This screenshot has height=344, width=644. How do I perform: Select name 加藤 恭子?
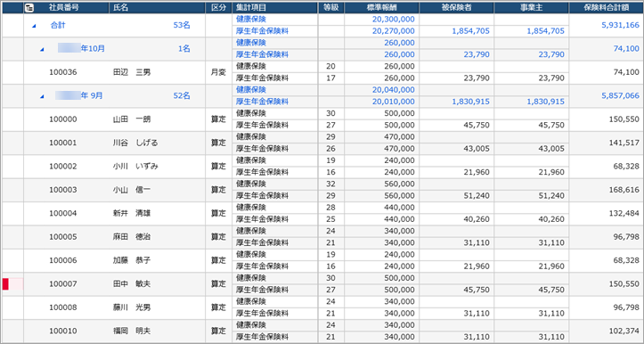(x=132, y=260)
